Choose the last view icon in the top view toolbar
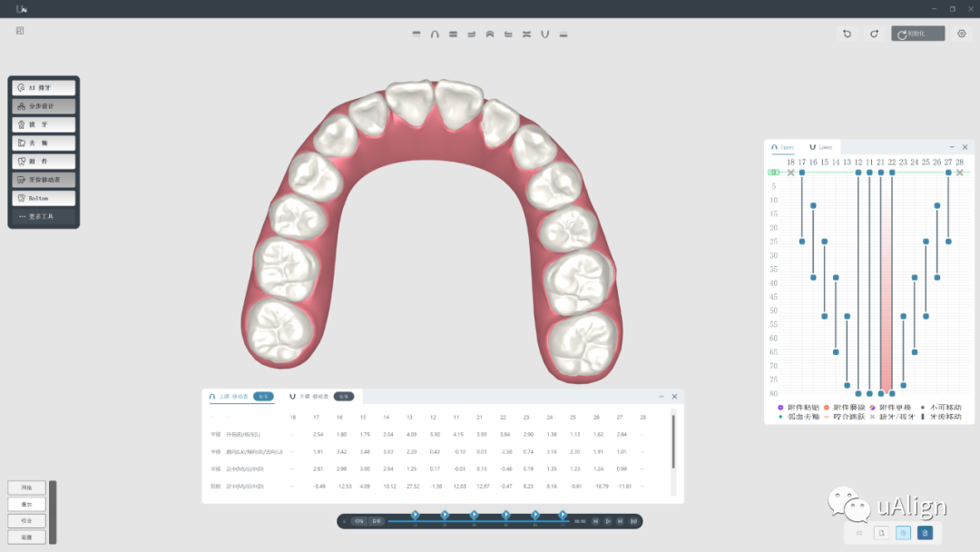 [563, 34]
